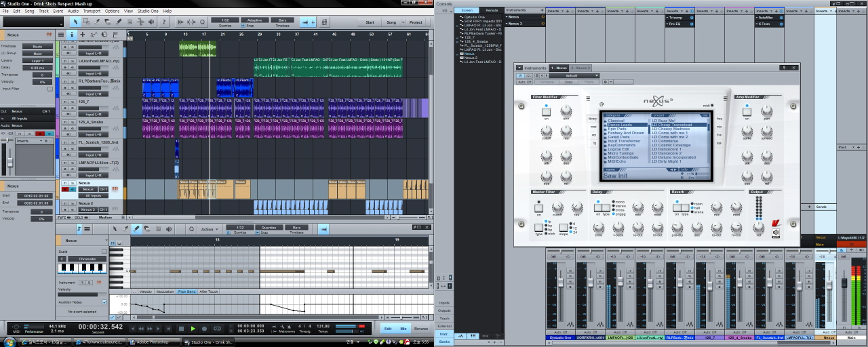This screenshot has width=868, height=347.
Task: Click Return to Zero transport button
Action: click(x=168, y=329)
